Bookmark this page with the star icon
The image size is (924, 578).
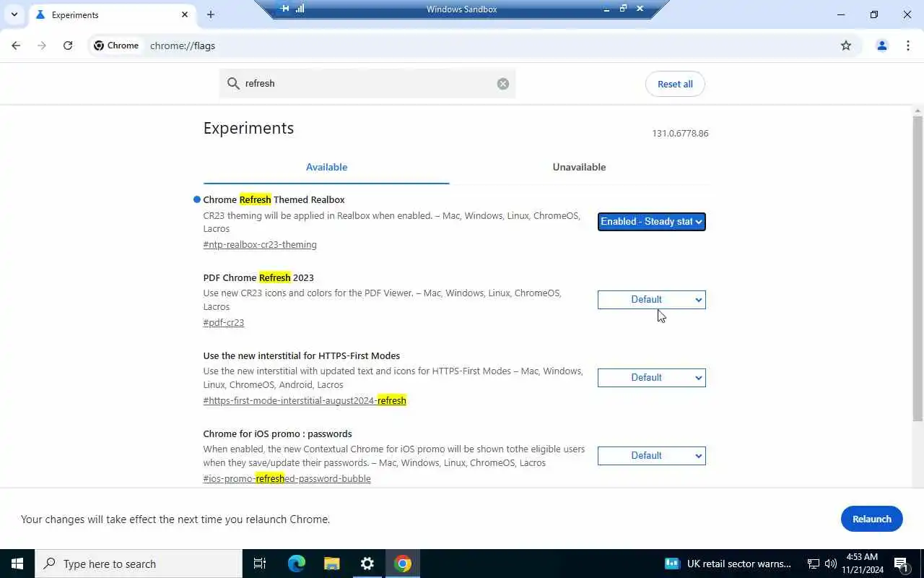(846, 46)
